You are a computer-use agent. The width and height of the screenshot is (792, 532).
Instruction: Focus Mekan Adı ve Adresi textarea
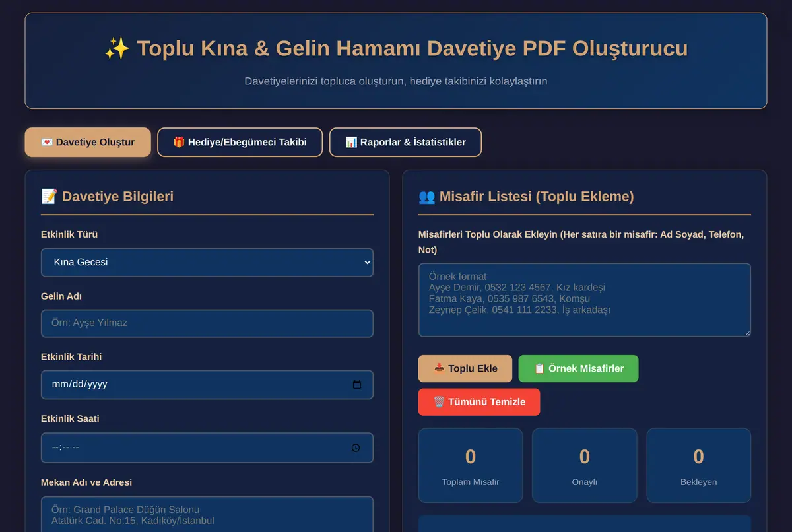point(207,514)
